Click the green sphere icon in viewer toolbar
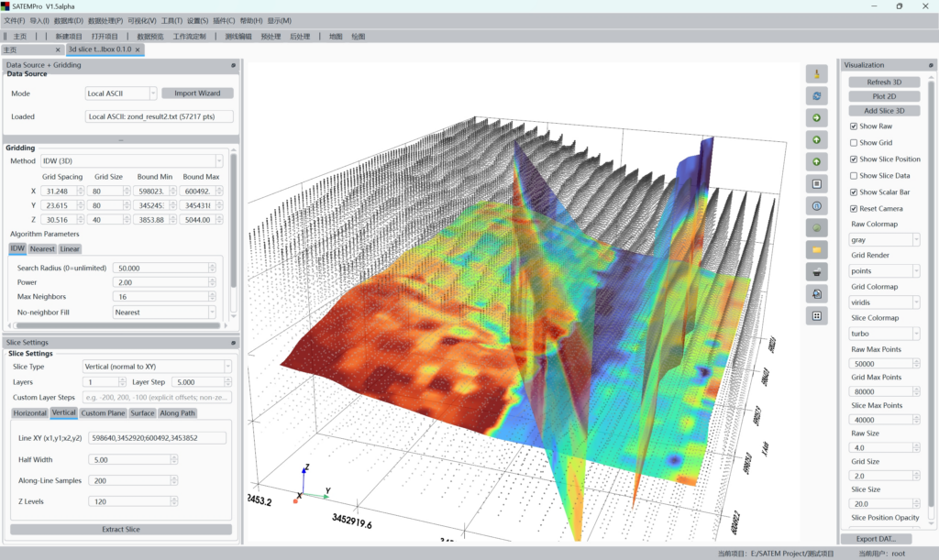 click(x=815, y=227)
